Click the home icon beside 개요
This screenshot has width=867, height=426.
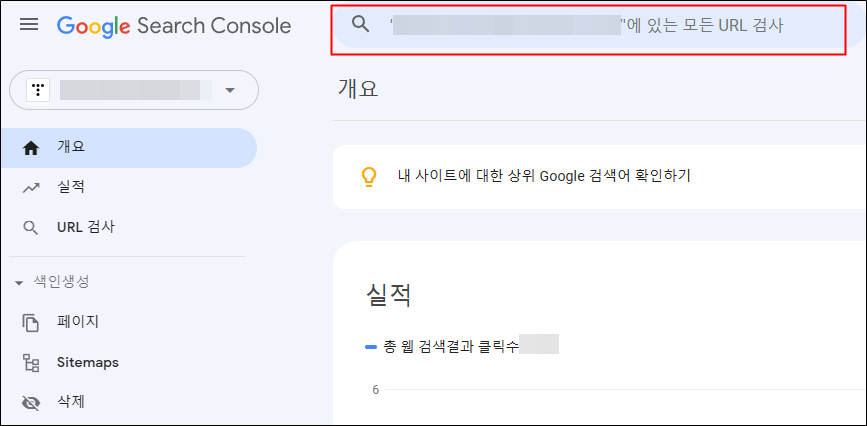[30, 148]
